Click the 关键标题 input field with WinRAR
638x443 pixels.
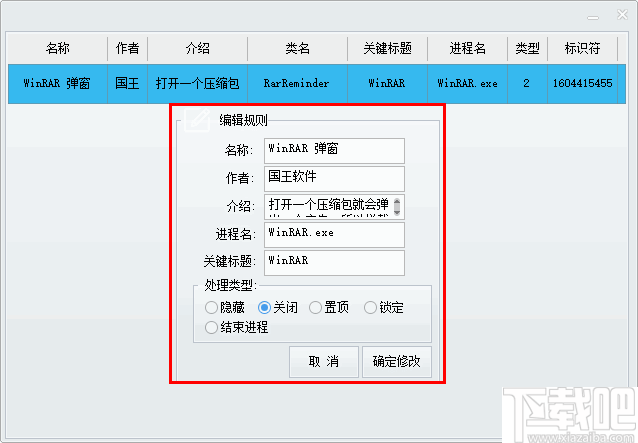334,263
